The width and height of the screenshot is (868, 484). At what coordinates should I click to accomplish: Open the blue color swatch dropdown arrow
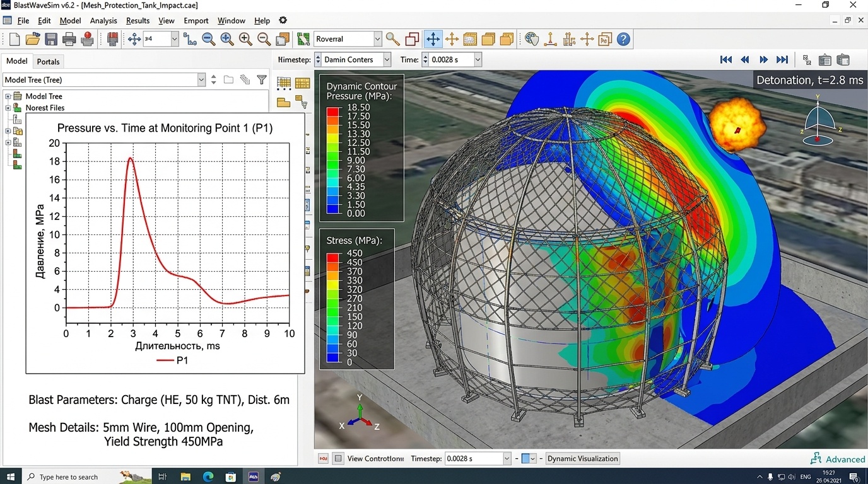point(533,459)
